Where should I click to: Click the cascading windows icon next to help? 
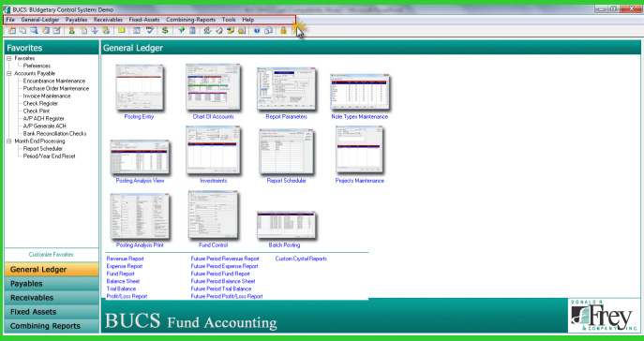tap(269, 30)
